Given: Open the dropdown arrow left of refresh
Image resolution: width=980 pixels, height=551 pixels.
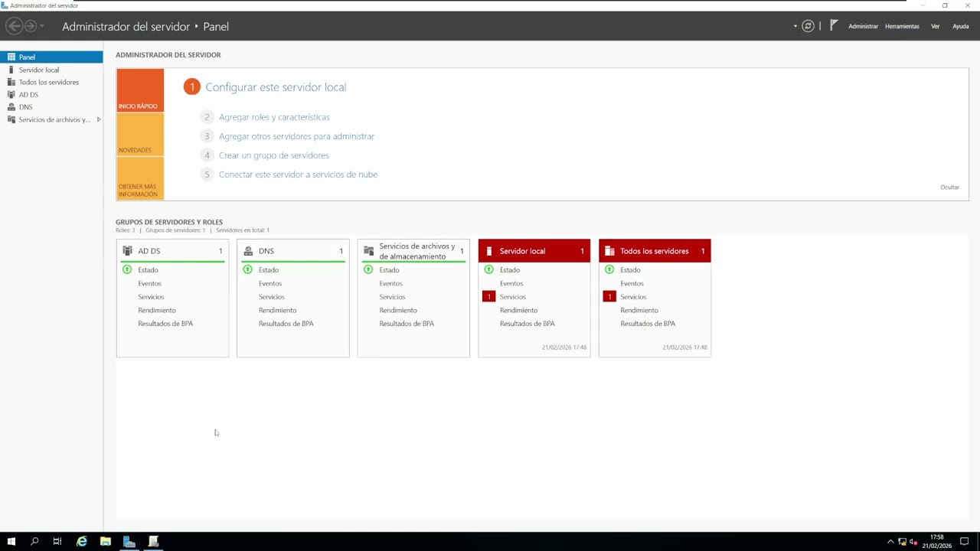Looking at the screenshot, I should tap(795, 26).
